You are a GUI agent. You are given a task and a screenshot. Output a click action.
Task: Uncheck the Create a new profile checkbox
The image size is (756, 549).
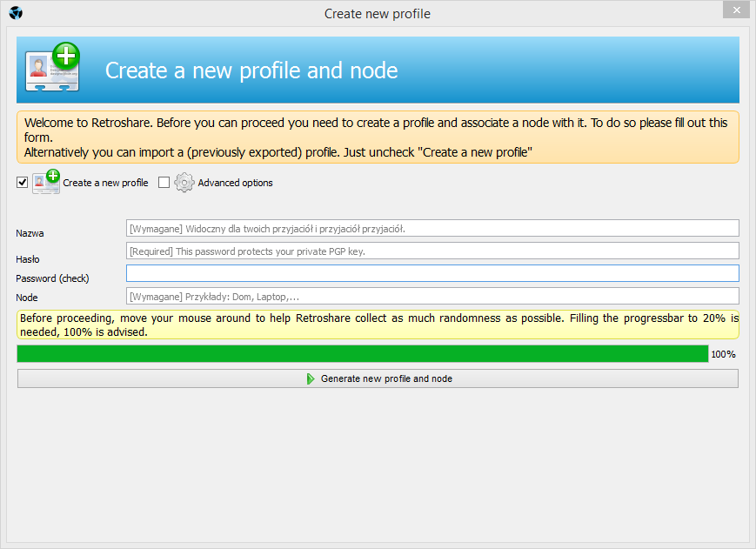(22, 182)
